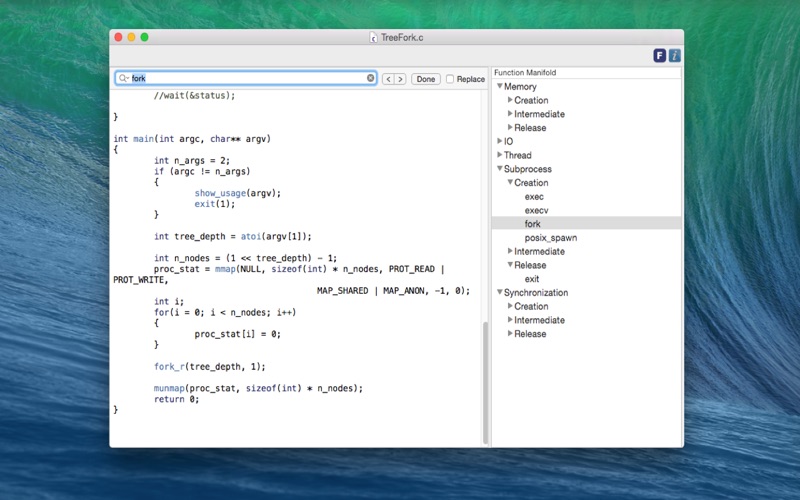Image resolution: width=800 pixels, height=500 pixels.
Task: Select the execv function item
Action: pyautogui.click(x=536, y=210)
